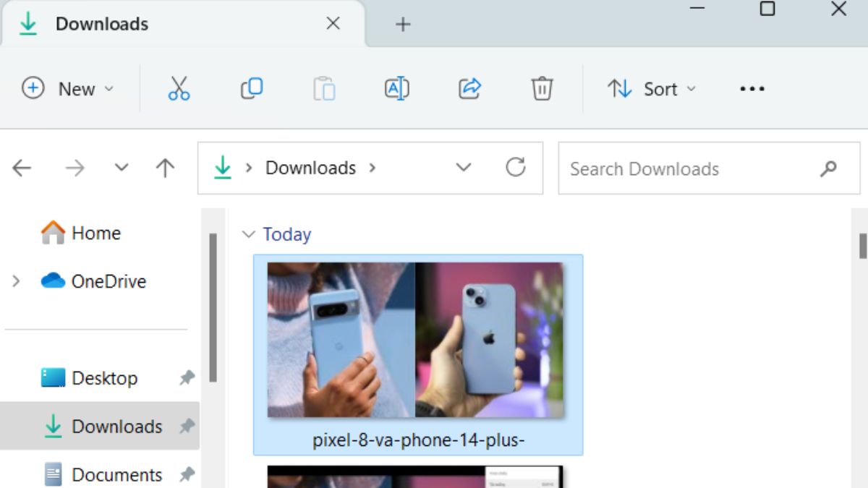Click the Share icon in toolbar

point(469,89)
